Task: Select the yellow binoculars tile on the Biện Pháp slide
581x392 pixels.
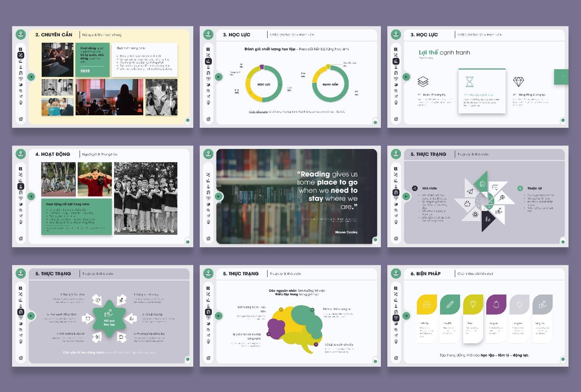Action: 427,305
